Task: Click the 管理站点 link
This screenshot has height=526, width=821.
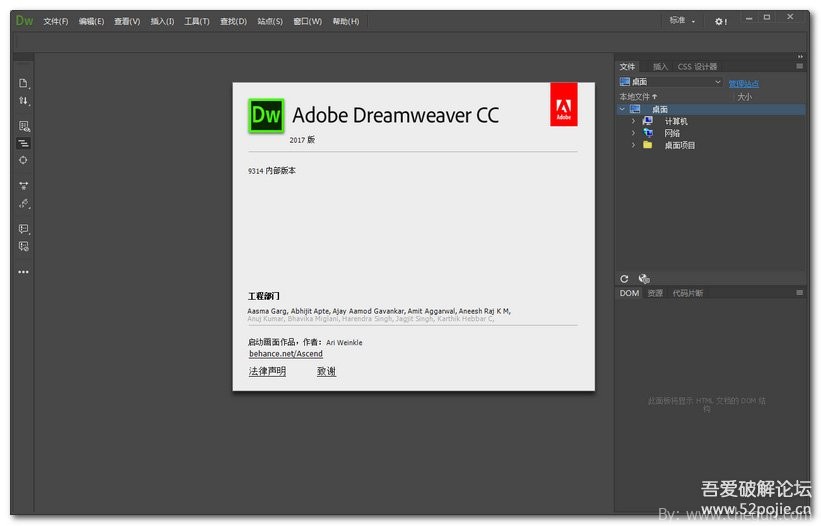Action: 744,84
